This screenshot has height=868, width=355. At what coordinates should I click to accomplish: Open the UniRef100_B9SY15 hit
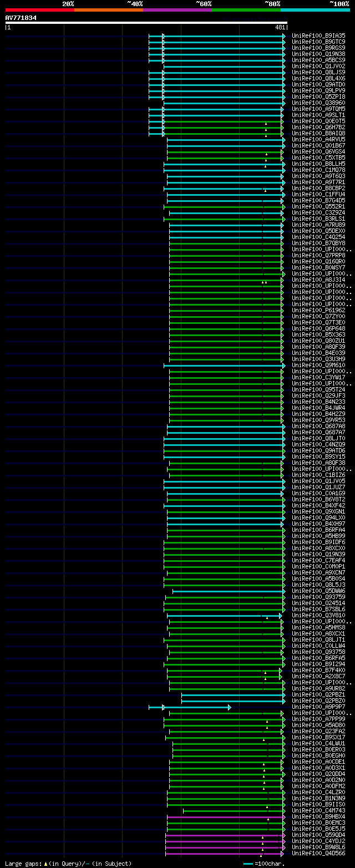(x=318, y=456)
